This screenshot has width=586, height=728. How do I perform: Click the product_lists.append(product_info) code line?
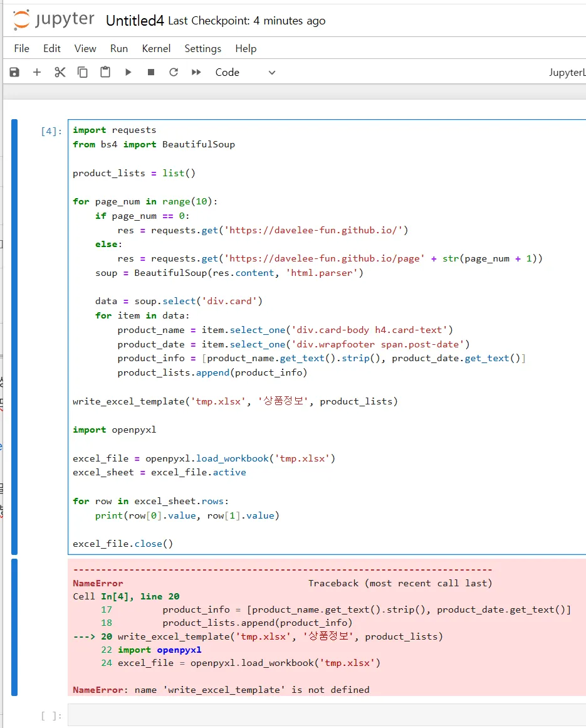coord(212,373)
